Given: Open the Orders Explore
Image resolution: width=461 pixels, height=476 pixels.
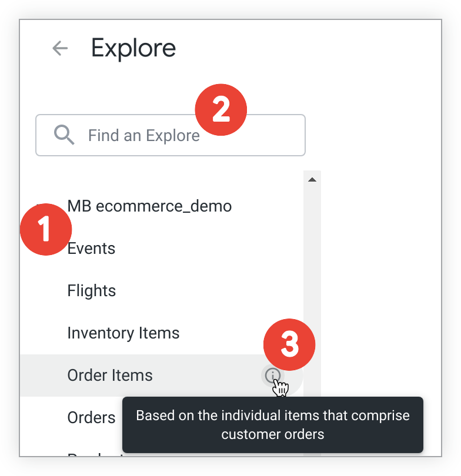Looking at the screenshot, I should click(91, 418).
